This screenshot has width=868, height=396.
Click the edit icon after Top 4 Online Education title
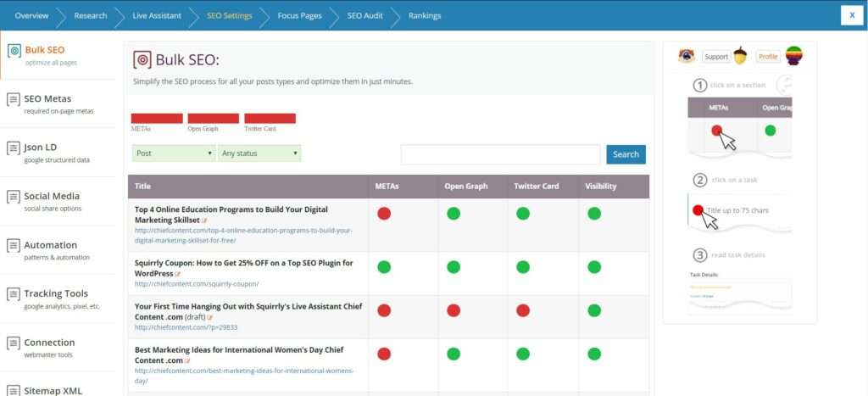(x=204, y=220)
